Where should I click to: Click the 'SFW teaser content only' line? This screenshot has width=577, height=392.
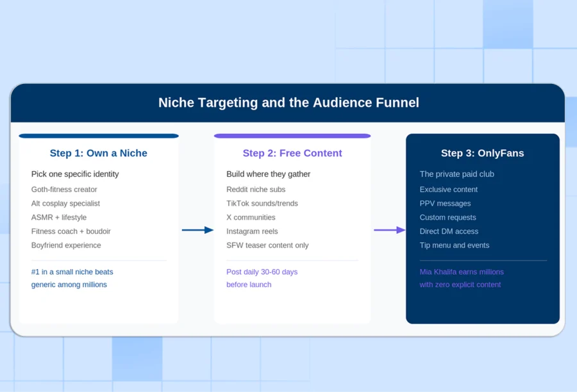click(x=267, y=245)
